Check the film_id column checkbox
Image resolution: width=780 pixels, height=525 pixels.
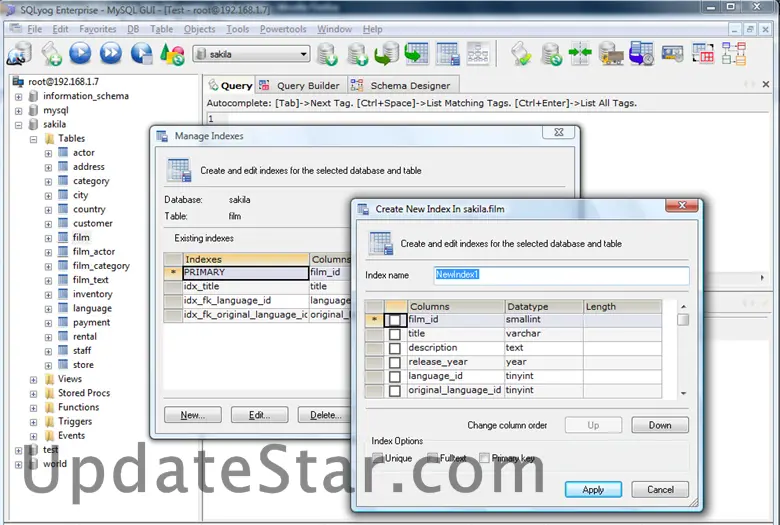coord(394,319)
